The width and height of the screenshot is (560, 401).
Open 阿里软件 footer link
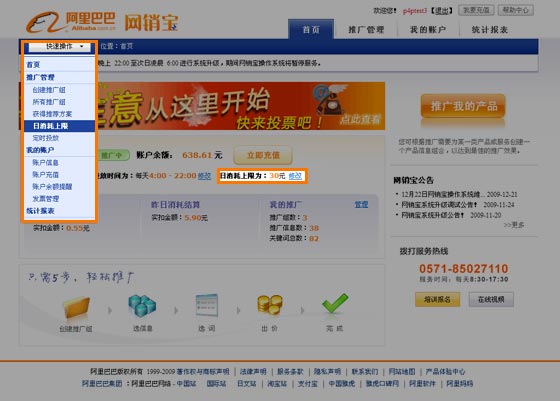(x=422, y=384)
